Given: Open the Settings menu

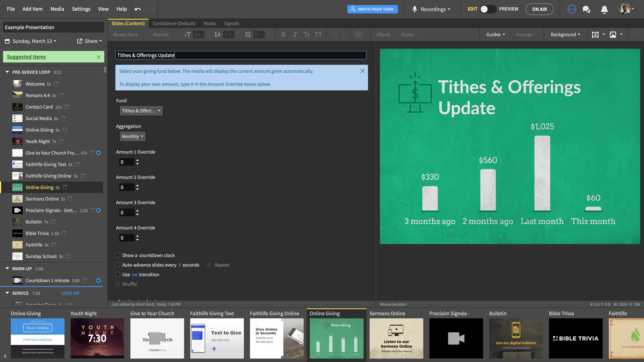Looking at the screenshot, I should 81,9.
